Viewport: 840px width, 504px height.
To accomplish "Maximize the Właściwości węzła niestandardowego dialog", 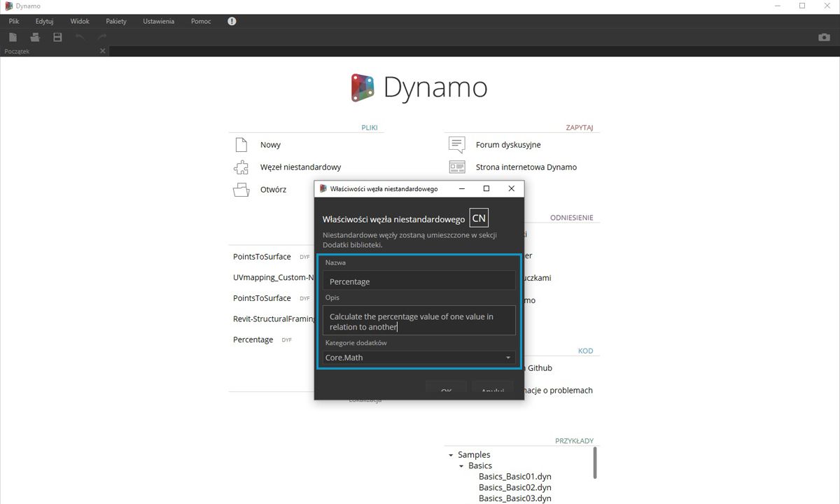I will 486,188.
